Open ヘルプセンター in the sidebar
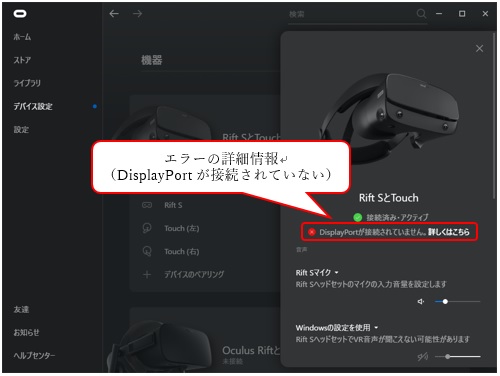500x376 pixels. pyautogui.click(x=34, y=355)
